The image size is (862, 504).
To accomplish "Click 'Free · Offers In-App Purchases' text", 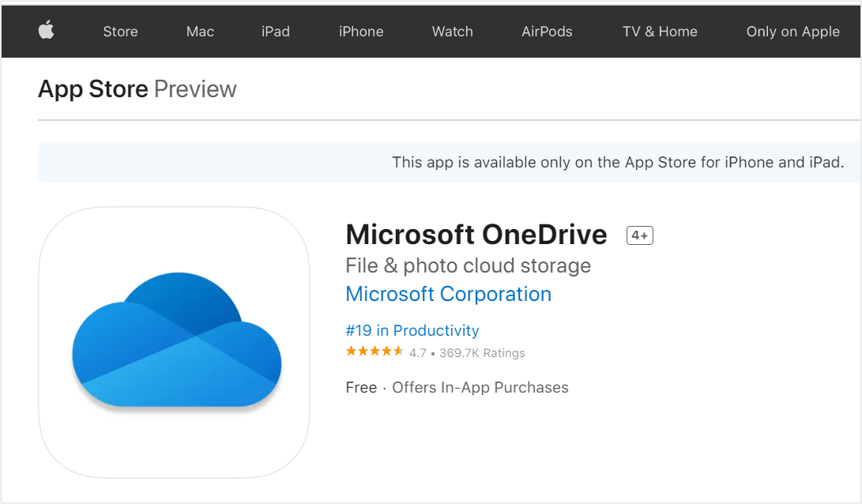I will coord(457,388).
